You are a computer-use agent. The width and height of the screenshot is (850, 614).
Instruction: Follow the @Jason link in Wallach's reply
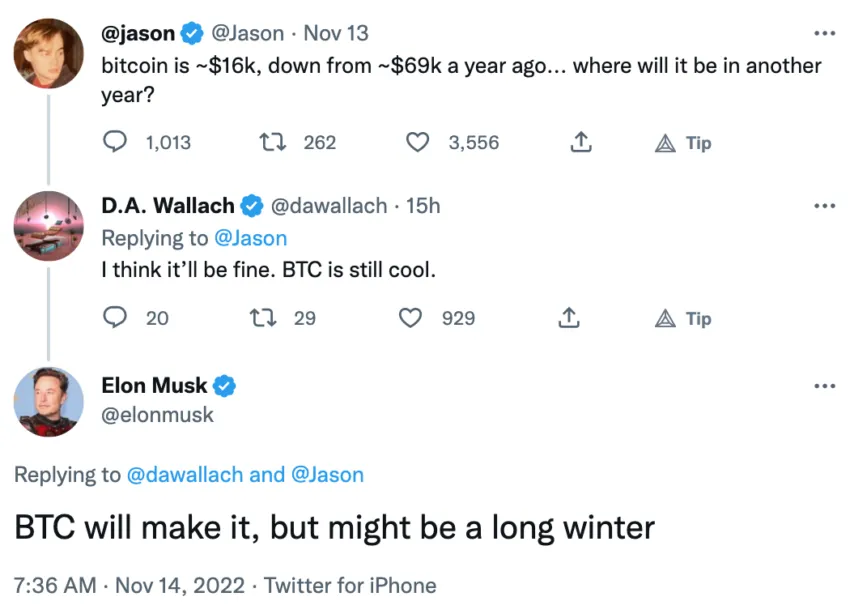[250, 238]
